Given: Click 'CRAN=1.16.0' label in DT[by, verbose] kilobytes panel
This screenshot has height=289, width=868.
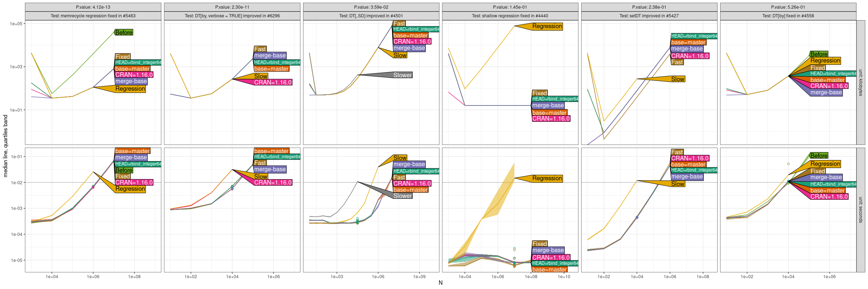Looking at the screenshot, I should click(273, 83).
